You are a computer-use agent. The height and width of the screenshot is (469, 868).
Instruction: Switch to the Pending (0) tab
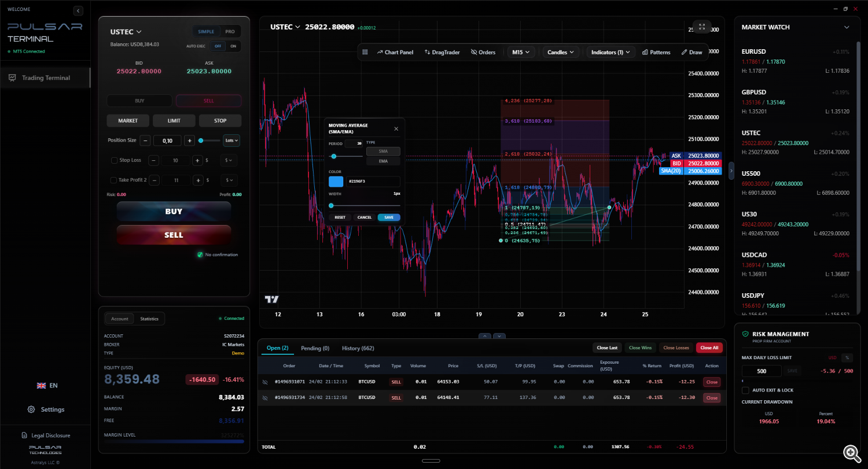[x=315, y=348]
